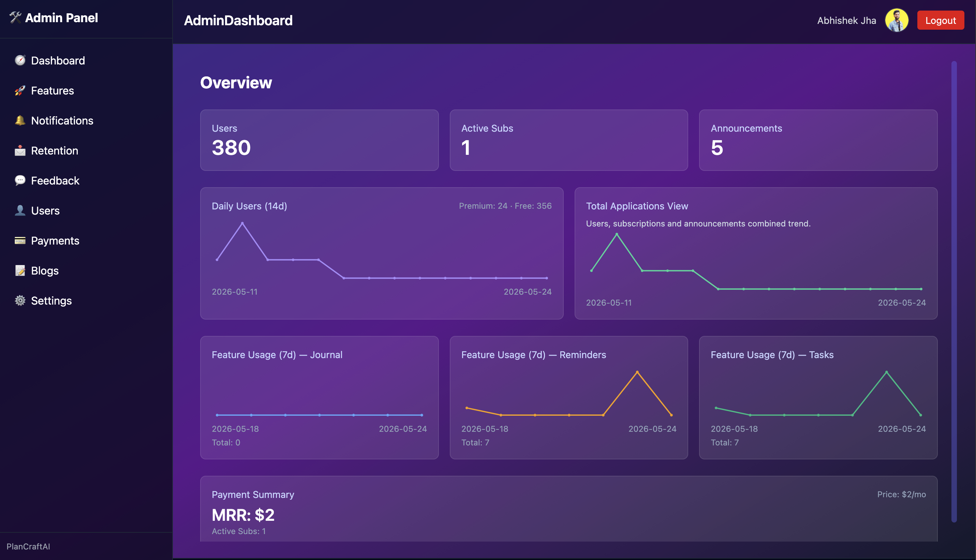976x560 pixels.
Task: Click the Announcements 5 stat card
Action: (x=818, y=140)
